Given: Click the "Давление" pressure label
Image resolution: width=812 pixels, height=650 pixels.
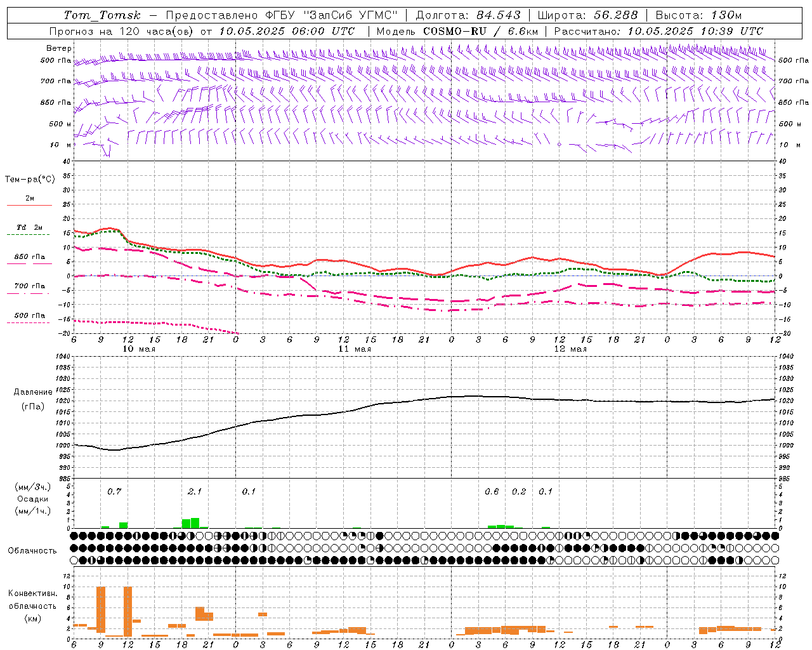Looking at the screenshot, I should pyautogui.click(x=33, y=392).
